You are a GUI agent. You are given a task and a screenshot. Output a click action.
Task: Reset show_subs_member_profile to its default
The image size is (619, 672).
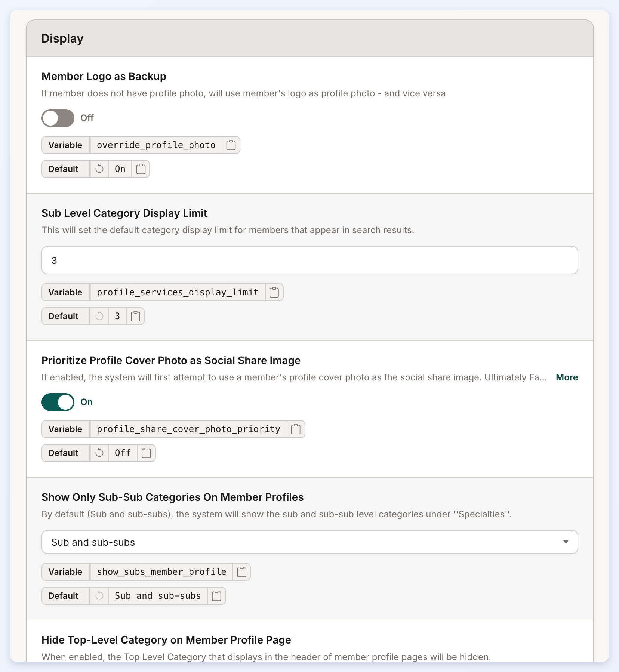[99, 596]
